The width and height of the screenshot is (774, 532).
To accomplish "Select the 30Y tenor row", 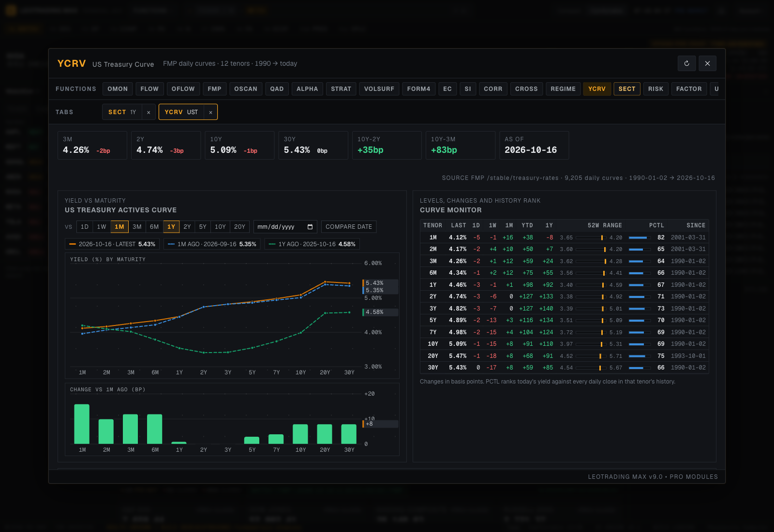I will tap(565, 368).
